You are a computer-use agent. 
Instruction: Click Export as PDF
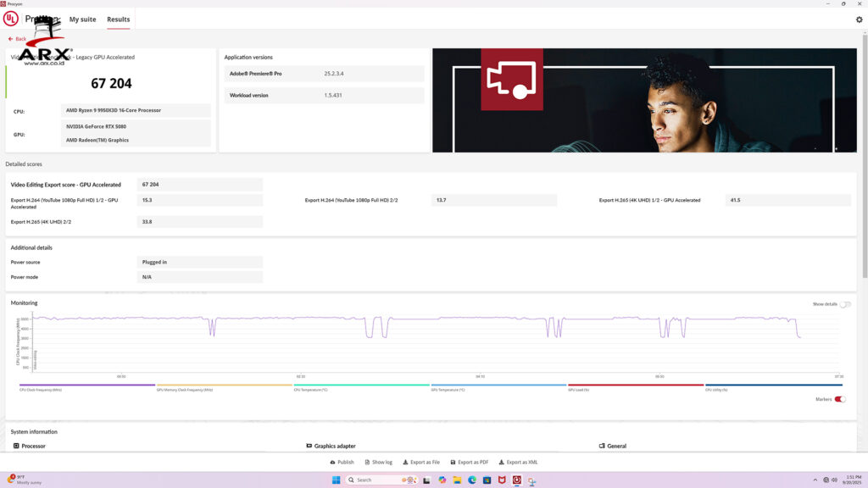[469, 463]
